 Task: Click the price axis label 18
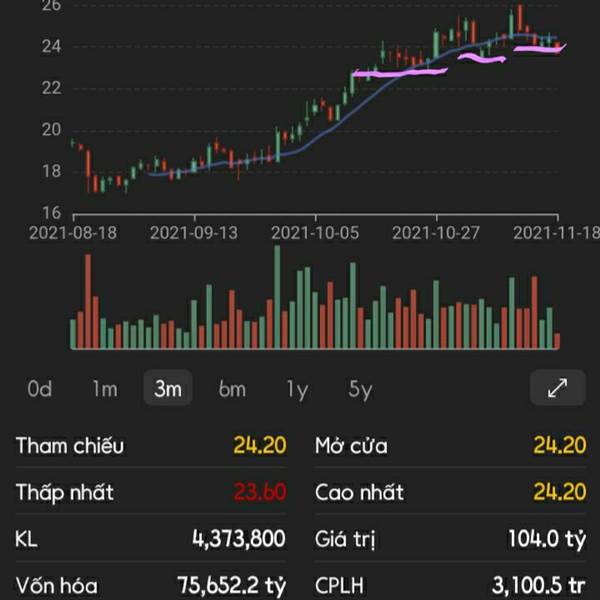coord(51,171)
